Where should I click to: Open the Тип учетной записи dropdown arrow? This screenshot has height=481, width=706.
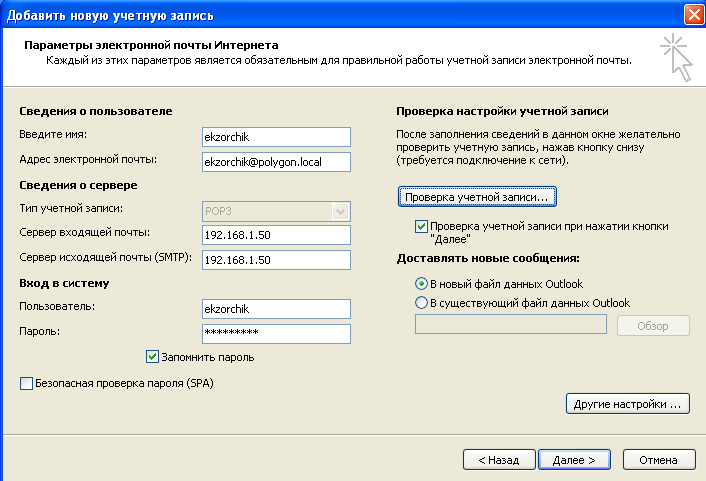tap(340, 211)
